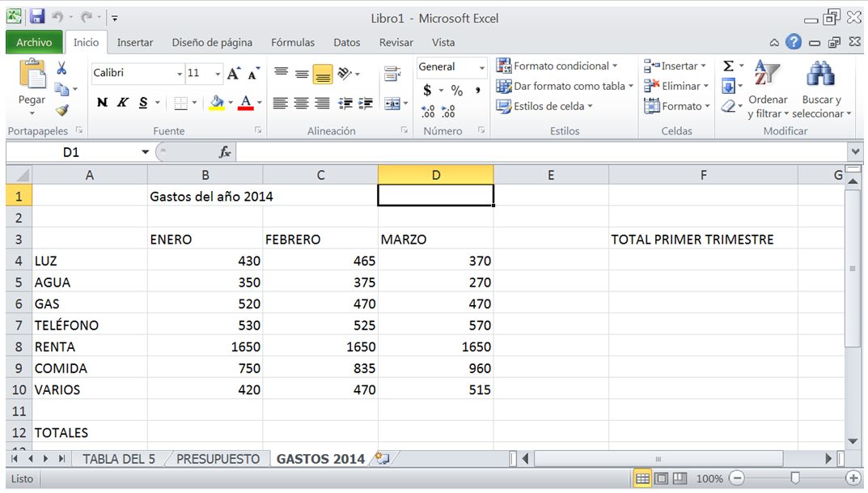Decrease font size with the small A icon
The height and width of the screenshot is (493, 868).
click(x=253, y=73)
